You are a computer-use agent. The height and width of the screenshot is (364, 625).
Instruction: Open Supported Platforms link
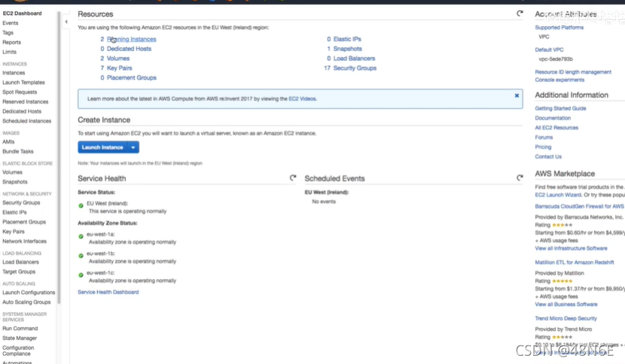559,28
